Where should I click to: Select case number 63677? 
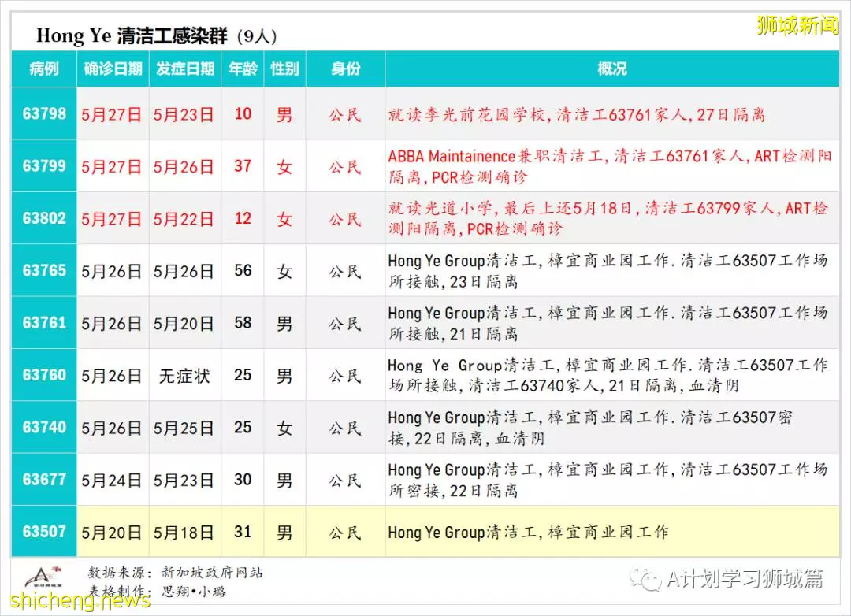44,479
